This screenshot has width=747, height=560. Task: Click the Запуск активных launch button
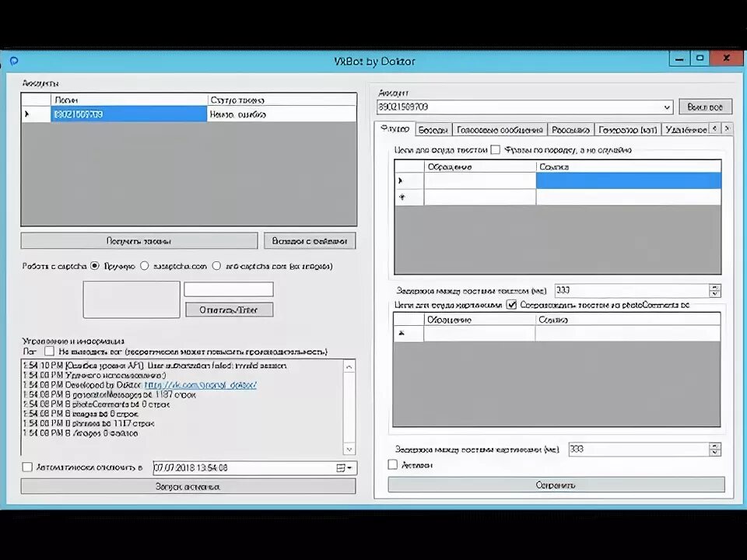pyautogui.click(x=188, y=486)
